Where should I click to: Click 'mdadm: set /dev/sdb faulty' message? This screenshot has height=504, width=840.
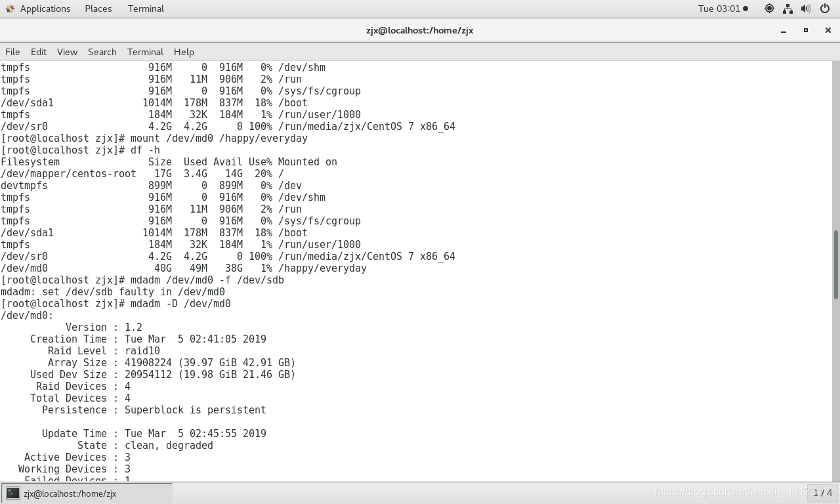[113, 292]
